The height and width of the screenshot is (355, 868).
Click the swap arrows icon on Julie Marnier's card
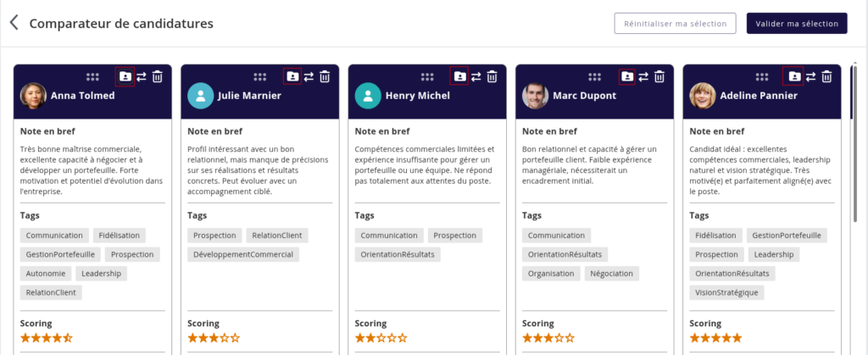309,76
